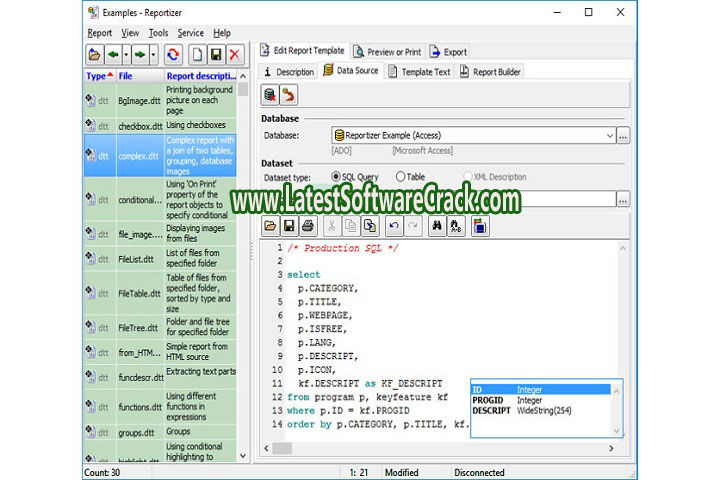Screen dimensions: 720x480
Task: Select the SQL Query dataset type
Action: tap(354, 177)
